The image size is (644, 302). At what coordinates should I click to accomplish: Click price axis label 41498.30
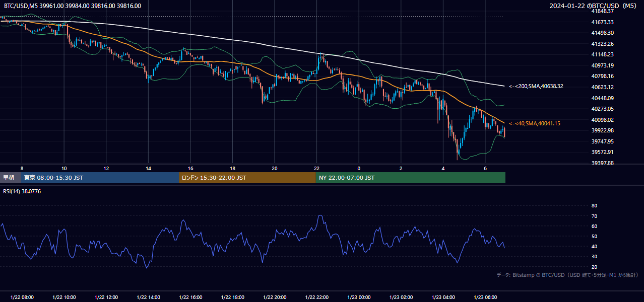(602, 33)
